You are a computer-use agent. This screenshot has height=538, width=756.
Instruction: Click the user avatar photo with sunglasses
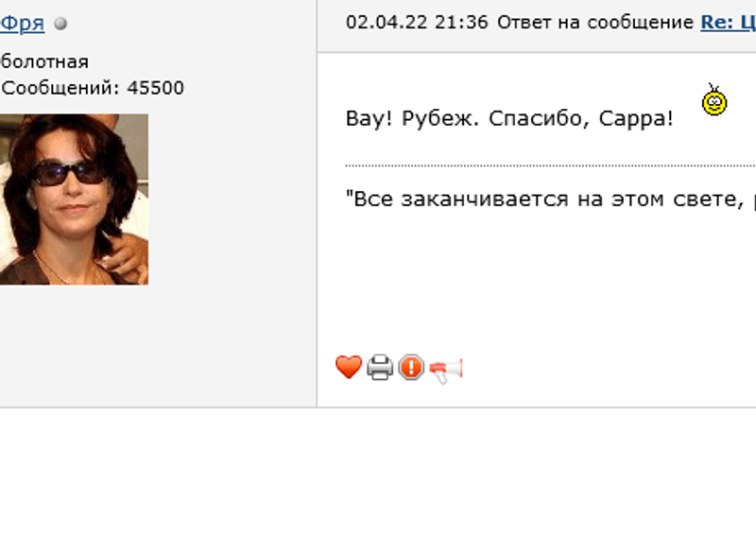[x=75, y=200]
